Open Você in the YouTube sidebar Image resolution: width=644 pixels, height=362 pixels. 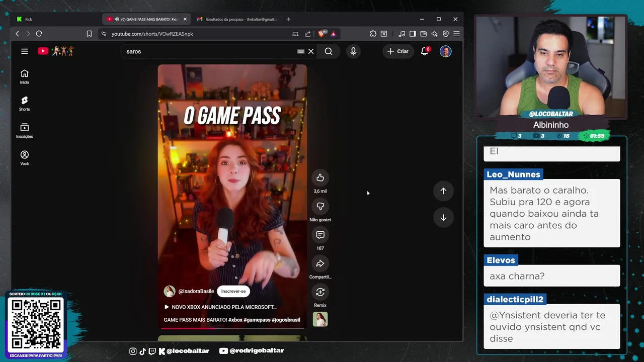[x=24, y=158]
